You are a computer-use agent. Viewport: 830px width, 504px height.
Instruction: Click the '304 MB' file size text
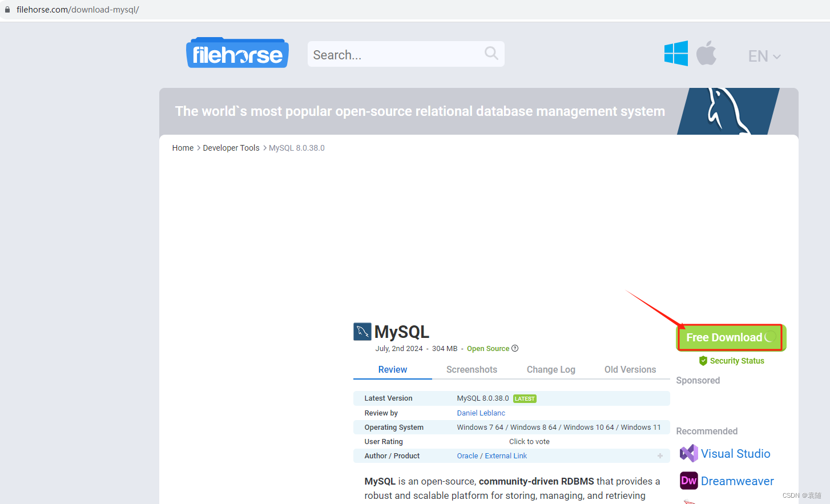tap(445, 349)
